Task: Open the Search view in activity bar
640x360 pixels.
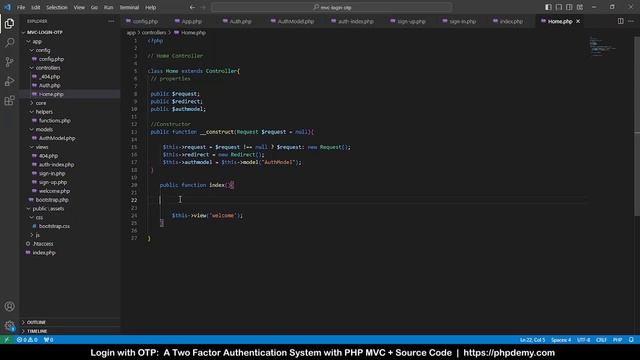Action: tap(9, 42)
